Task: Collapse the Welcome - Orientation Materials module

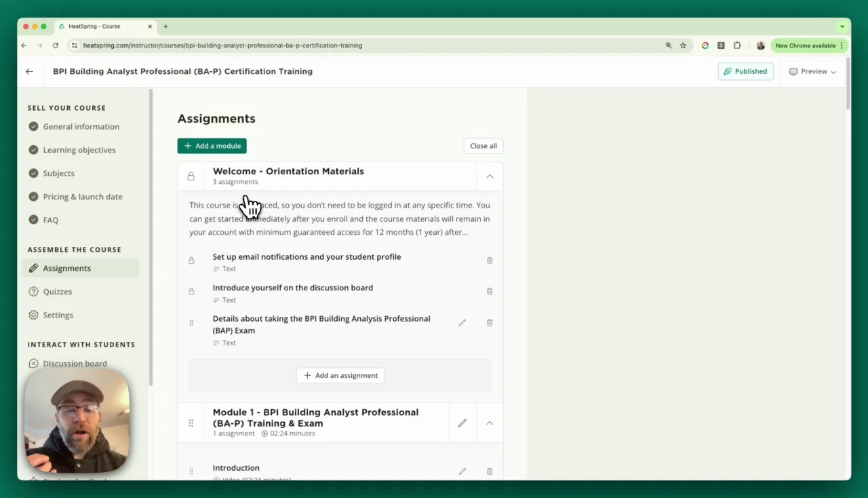Action: pyautogui.click(x=490, y=176)
